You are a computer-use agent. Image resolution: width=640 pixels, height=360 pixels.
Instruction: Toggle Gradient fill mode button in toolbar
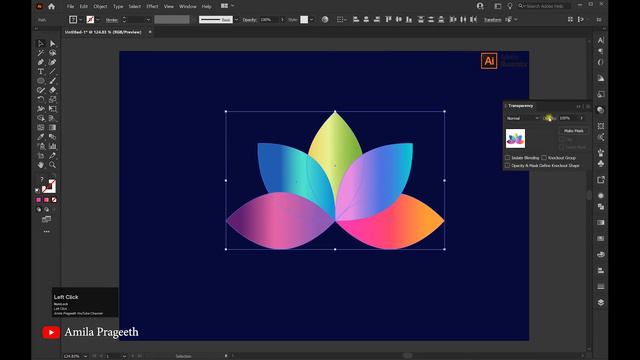click(46, 200)
